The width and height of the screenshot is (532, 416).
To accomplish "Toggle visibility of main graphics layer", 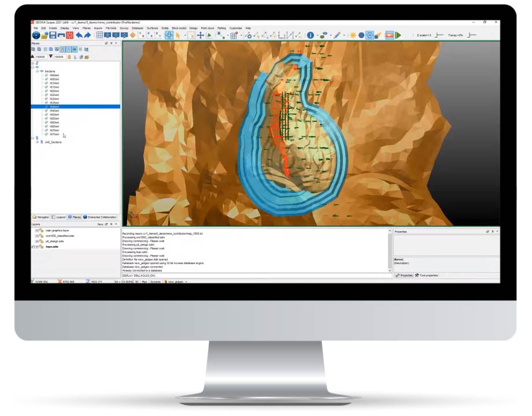I will click(x=37, y=231).
